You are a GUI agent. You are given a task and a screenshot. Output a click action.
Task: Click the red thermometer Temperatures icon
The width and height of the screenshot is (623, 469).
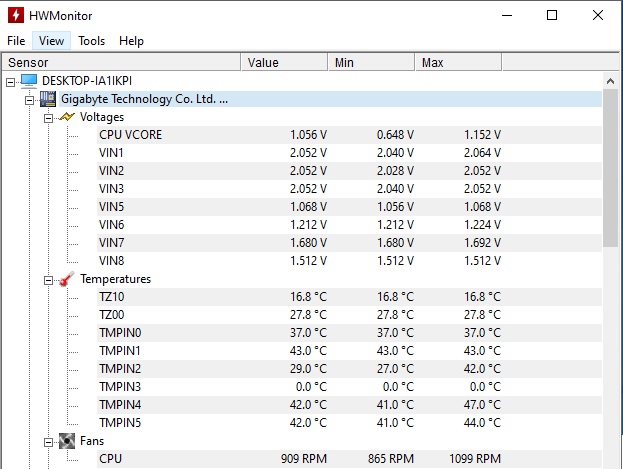(x=67, y=279)
